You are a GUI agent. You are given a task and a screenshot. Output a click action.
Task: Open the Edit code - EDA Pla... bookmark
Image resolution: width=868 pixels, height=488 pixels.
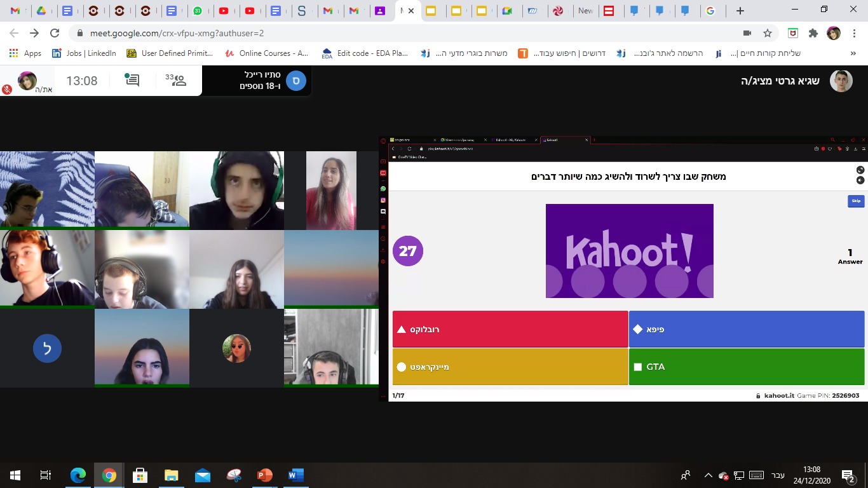click(365, 53)
